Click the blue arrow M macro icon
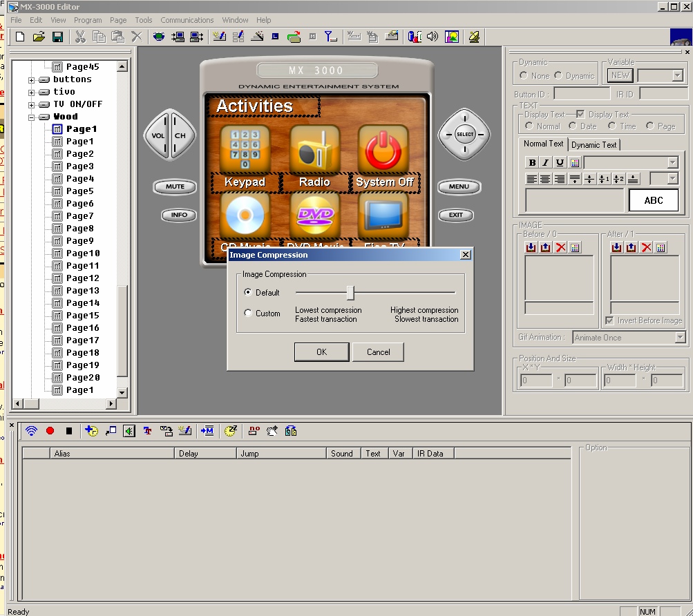This screenshot has width=693, height=616. 207,431
